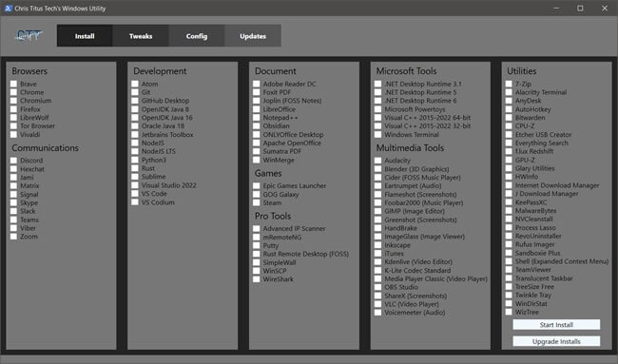Minimize the Windows Utility window

pos(556,8)
